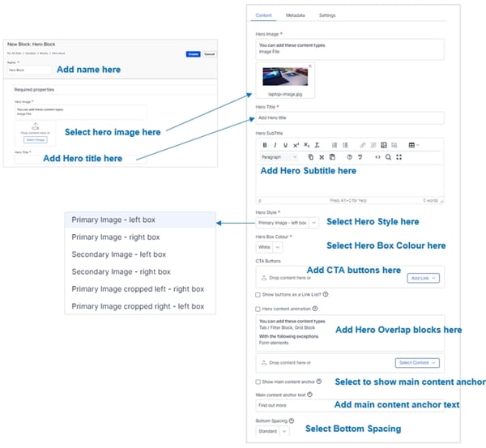The height and width of the screenshot is (448, 486).
Task: Open the insert table toolbar menu
Action: [414, 145]
